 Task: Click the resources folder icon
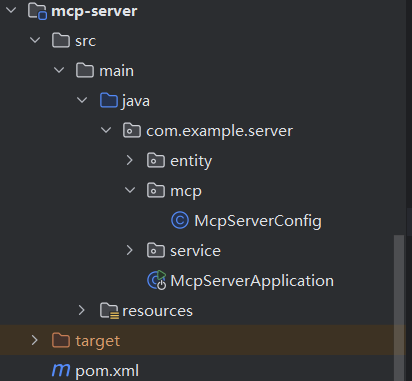pyautogui.click(x=109, y=311)
